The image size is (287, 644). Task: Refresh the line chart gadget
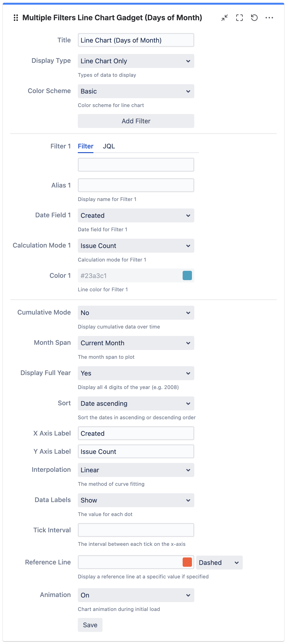point(254,18)
